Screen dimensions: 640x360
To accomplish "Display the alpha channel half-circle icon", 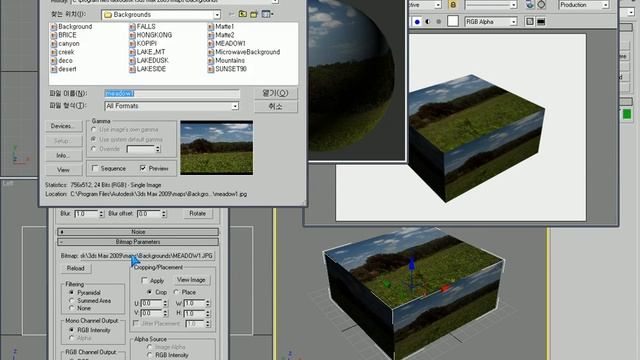I will (x=428, y=22).
